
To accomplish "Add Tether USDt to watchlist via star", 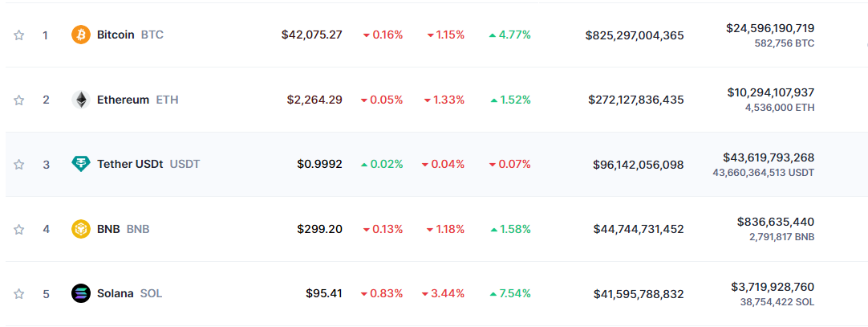I will pyautogui.click(x=18, y=164).
